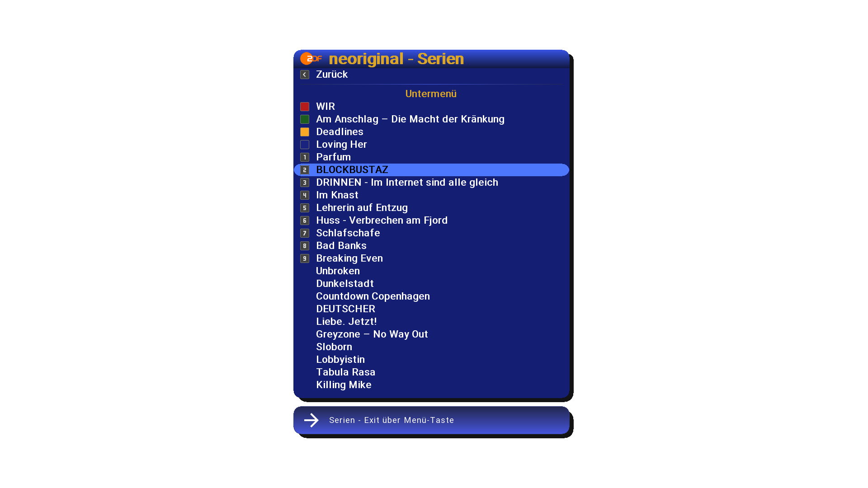Click the number 9 key icon beside Breaking Even
This screenshot has width=868, height=488.
coord(305,258)
